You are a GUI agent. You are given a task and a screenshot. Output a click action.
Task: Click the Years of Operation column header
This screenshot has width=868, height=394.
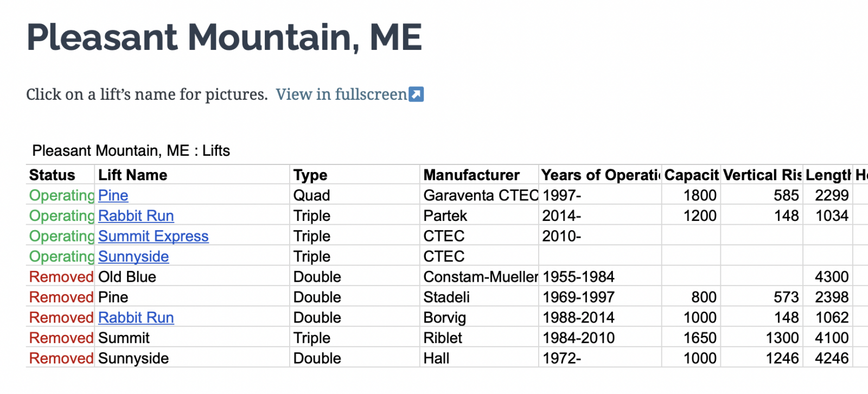click(x=600, y=175)
